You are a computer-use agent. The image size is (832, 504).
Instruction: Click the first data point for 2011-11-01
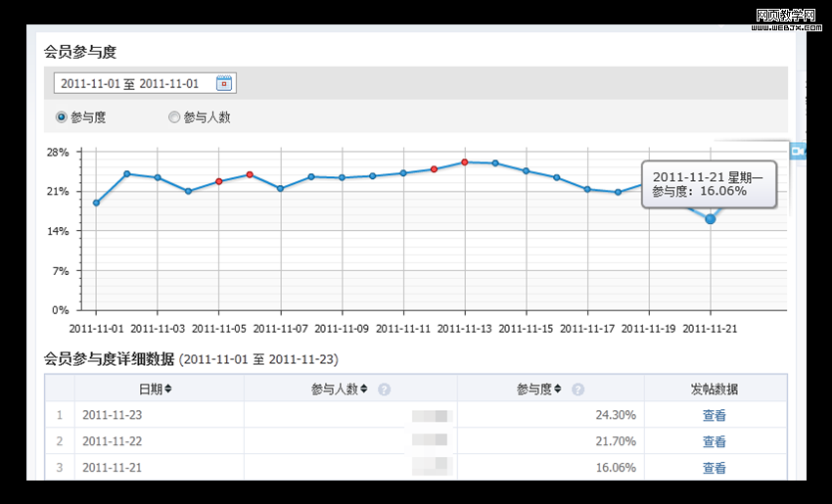[96, 203]
